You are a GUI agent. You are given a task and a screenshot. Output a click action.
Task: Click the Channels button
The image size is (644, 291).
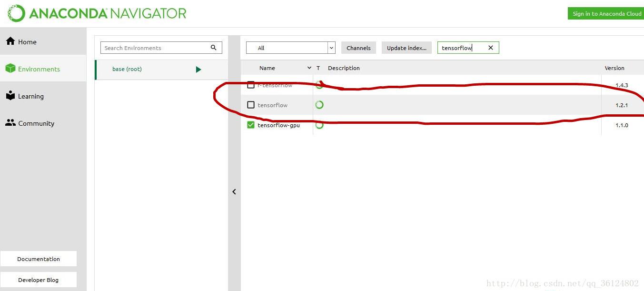(x=358, y=48)
